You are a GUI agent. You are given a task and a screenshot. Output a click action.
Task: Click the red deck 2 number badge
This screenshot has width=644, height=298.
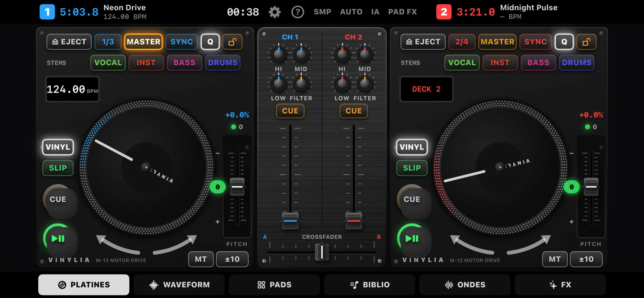tap(444, 12)
